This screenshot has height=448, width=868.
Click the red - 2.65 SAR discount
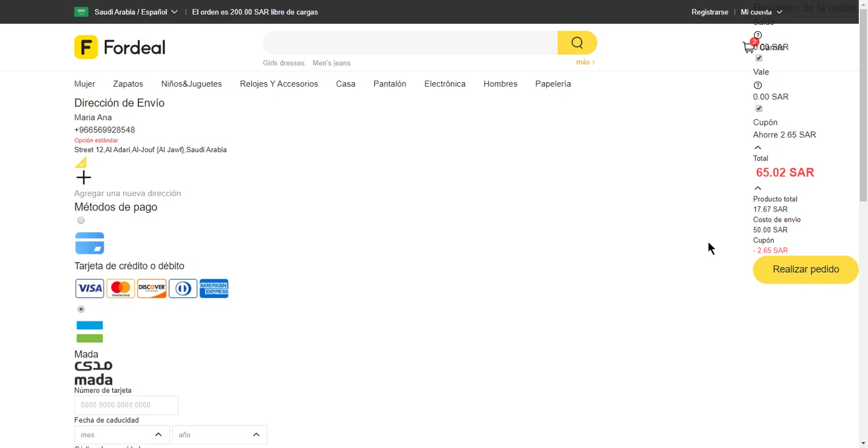770,250
